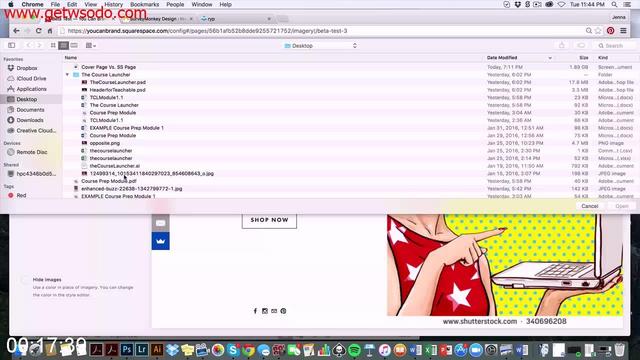This screenshot has height=360, width=640.
Task: Open the Trash in the Dock
Action: tap(620, 350)
